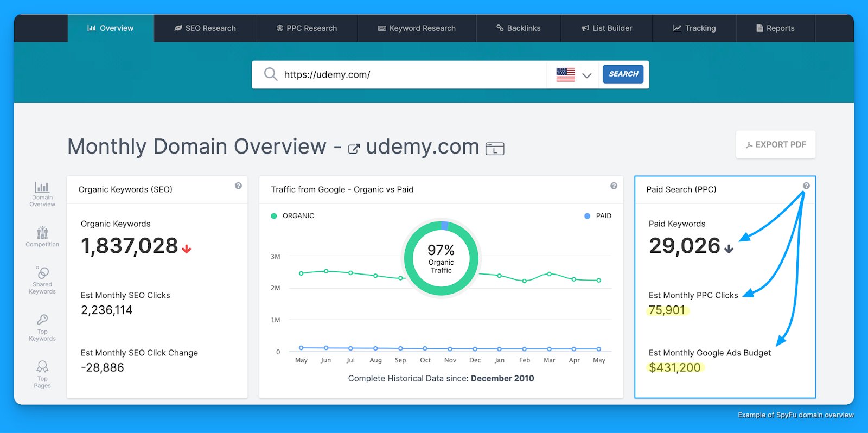The height and width of the screenshot is (433, 868).
Task: Click the Est Monthly PPC Clicks value 75,901
Action: coord(667,310)
